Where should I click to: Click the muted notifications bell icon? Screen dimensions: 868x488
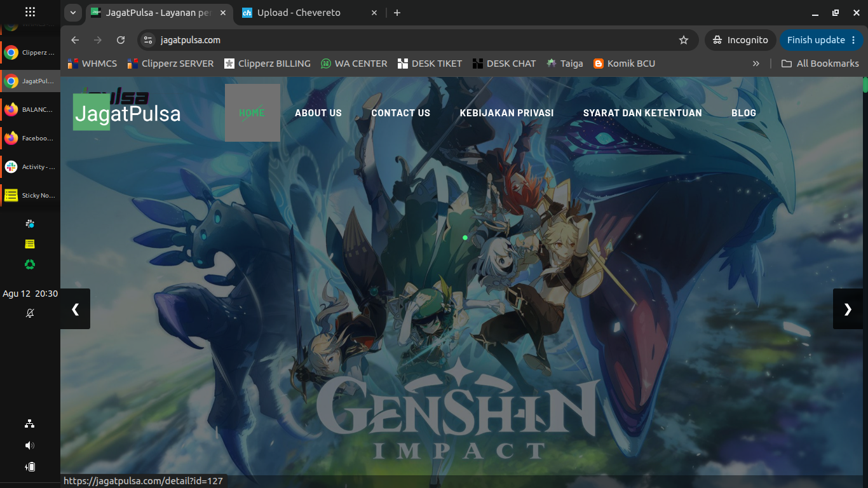pyautogui.click(x=30, y=313)
